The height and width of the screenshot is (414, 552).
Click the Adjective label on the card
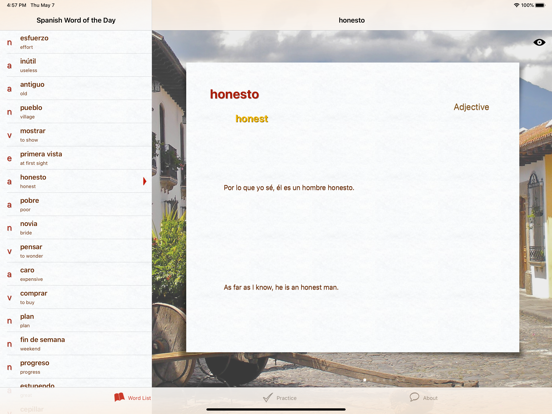click(471, 107)
